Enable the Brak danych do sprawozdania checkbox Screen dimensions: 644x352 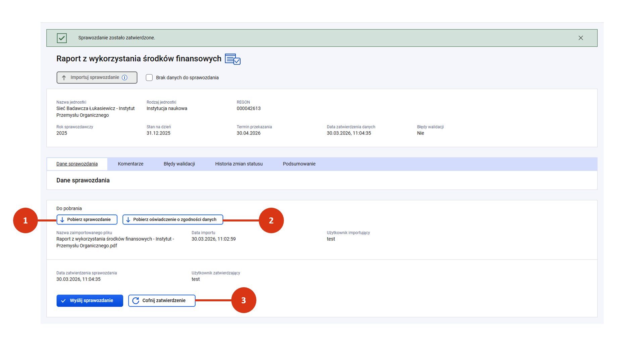click(x=149, y=78)
